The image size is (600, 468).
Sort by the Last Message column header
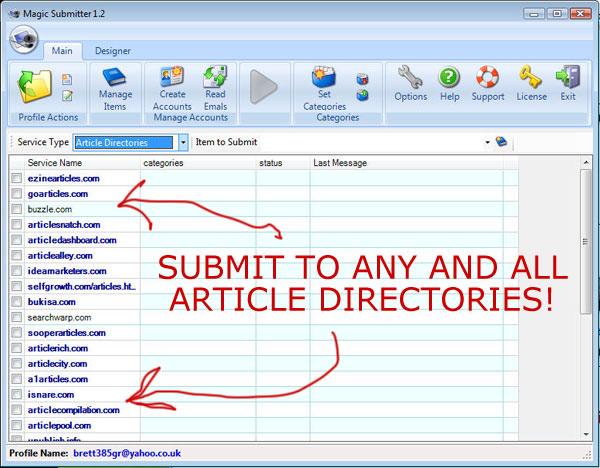click(x=407, y=163)
